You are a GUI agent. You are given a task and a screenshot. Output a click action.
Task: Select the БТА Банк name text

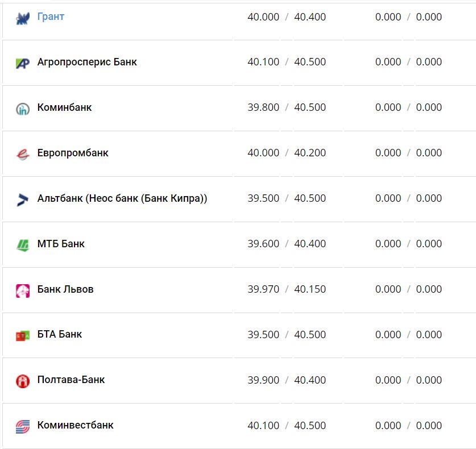click(60, 334)
